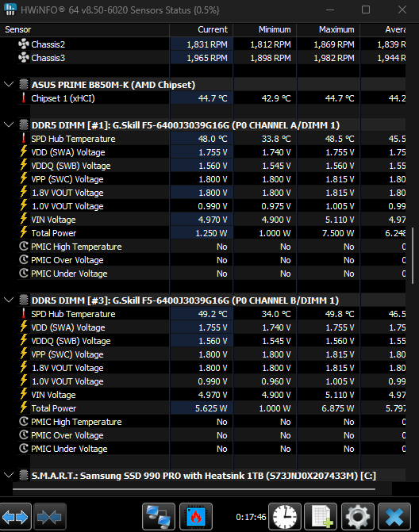Click the log file with plus icon

click(321, 516)
